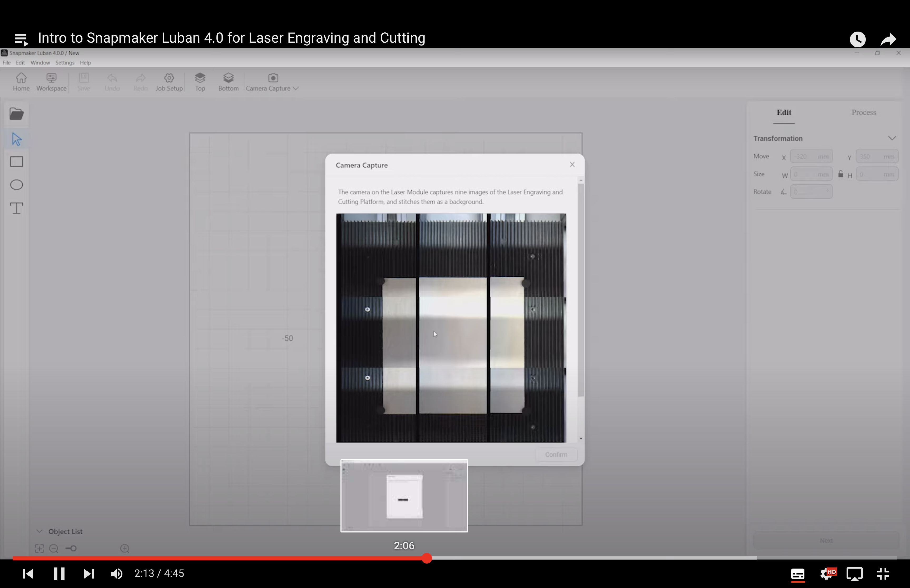
Task: Open the Workspace toolbar icon
Action: pos(51,82)
